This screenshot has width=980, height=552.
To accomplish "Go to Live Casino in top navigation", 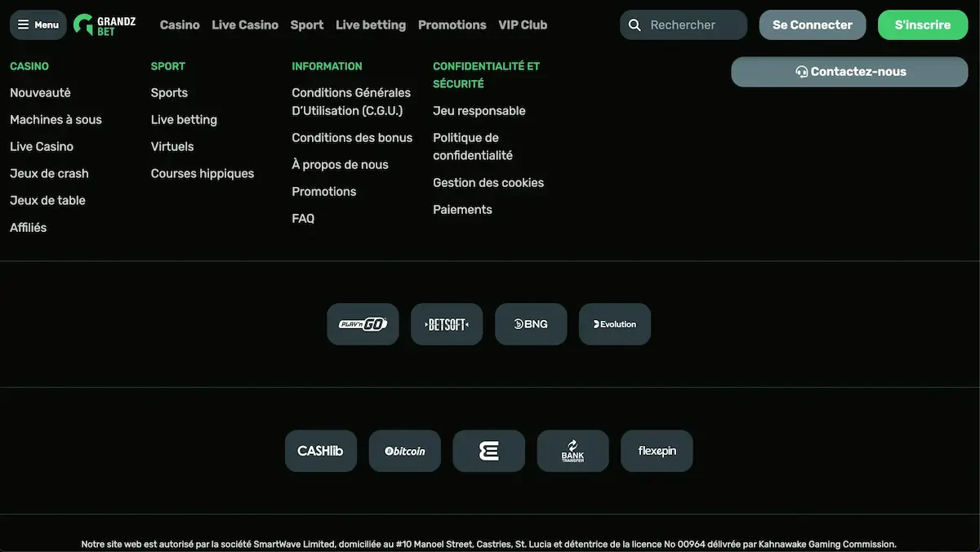I will (245, 25).
